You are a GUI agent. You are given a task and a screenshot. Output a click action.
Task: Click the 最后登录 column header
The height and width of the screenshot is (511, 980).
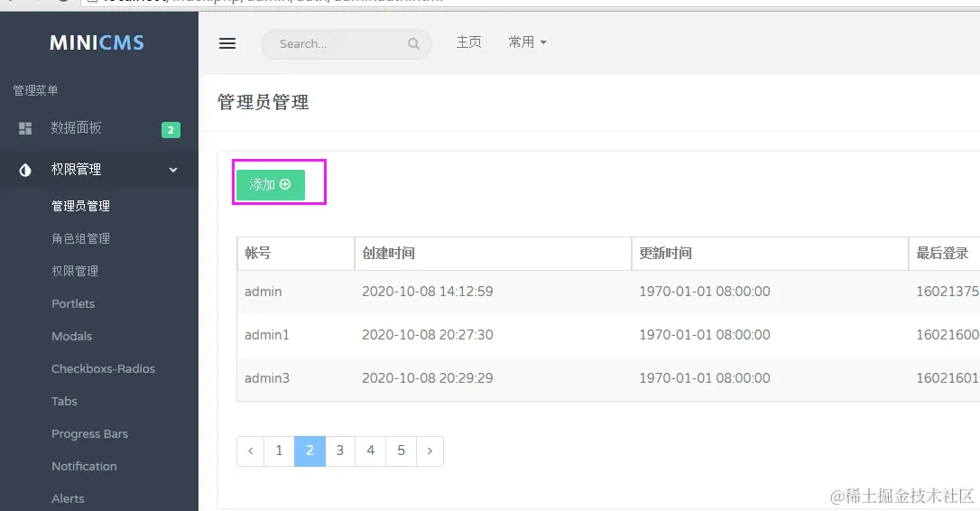pos(944,254)
